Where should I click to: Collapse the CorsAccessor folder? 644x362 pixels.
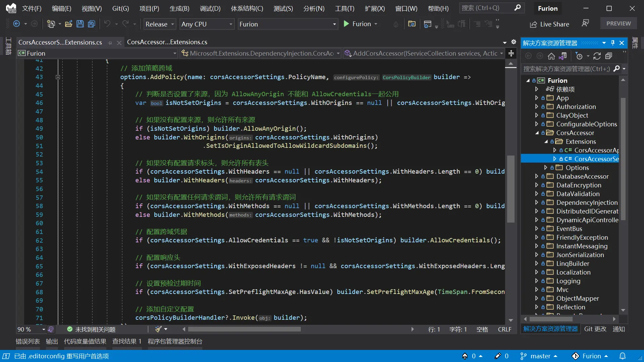(537, 133)
